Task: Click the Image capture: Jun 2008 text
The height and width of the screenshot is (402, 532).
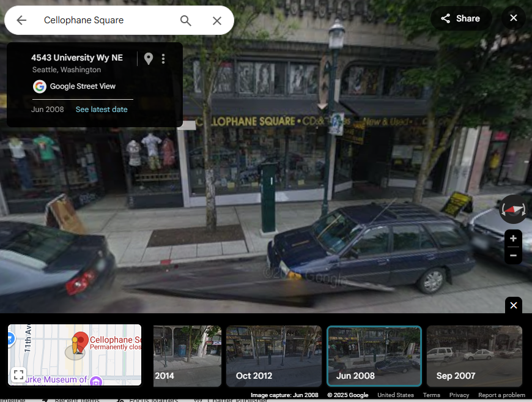Action: (284, 395)
